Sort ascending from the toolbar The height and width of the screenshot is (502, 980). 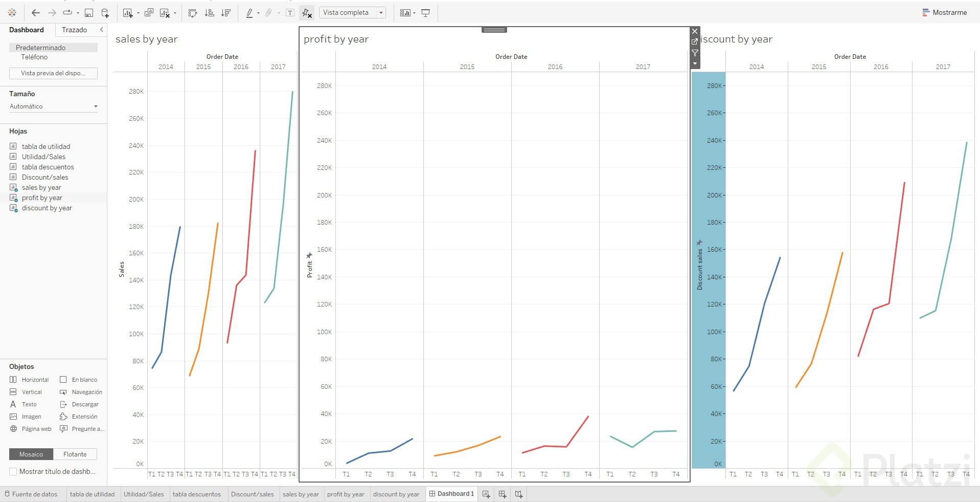209,13
